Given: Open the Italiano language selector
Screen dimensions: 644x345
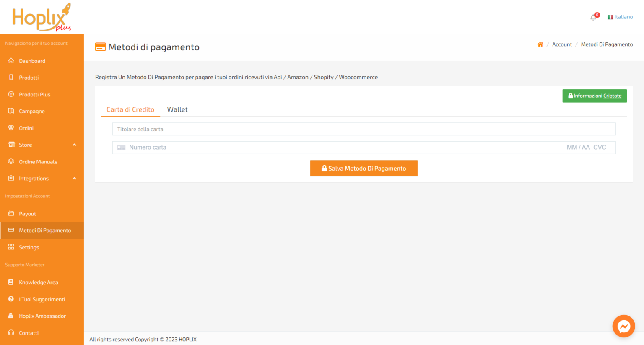Looking at the screenshot, I should point(620,17).
